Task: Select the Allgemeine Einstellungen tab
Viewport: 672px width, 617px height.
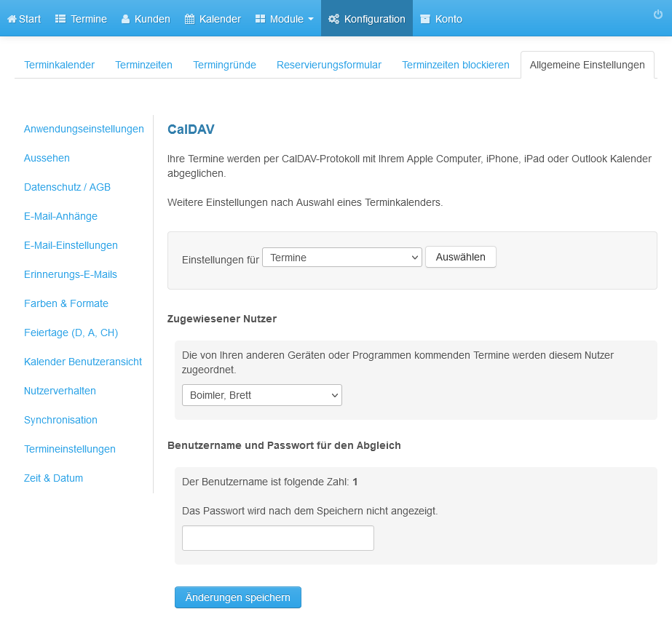Action: pos(587,65)
